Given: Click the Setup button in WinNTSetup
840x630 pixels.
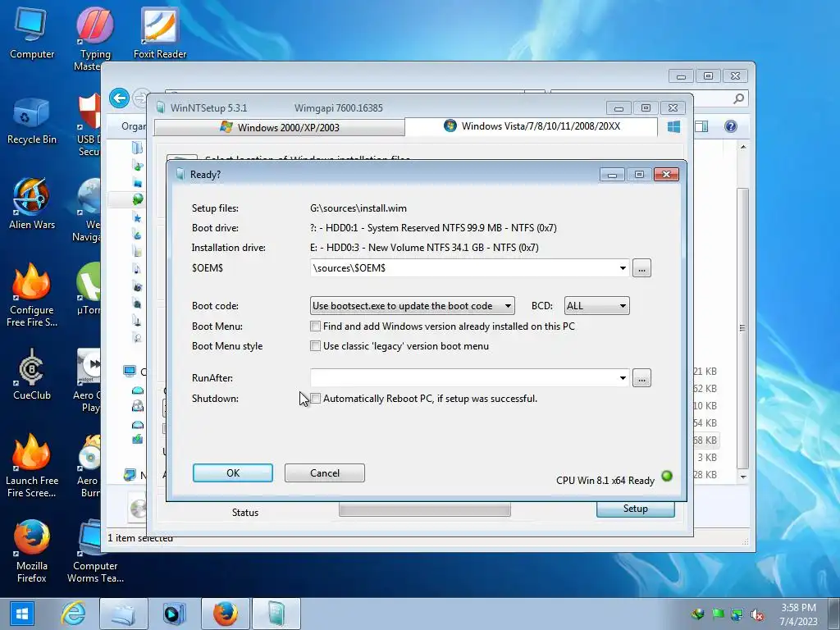Looking at the screenshot, I should 636,509.
